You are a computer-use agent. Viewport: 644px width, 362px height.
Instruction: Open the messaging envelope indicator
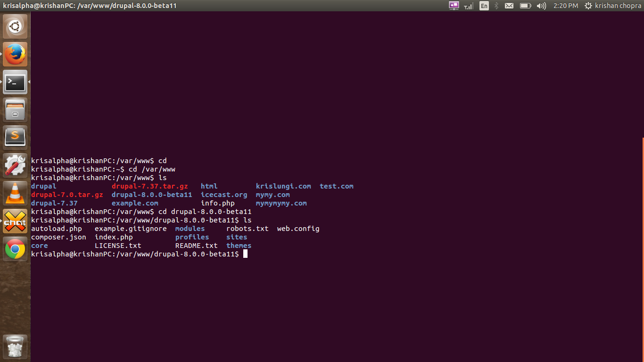point(509,6)
